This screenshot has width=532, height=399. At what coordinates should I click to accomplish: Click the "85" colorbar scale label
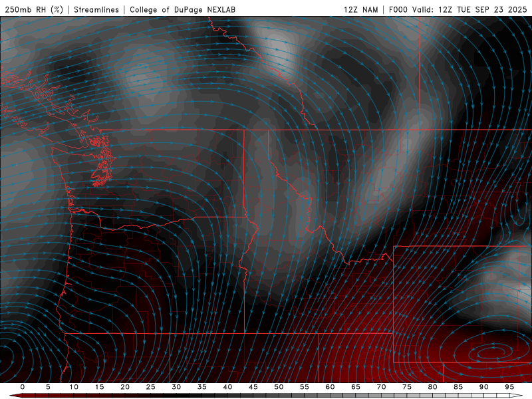coord(458,387)
